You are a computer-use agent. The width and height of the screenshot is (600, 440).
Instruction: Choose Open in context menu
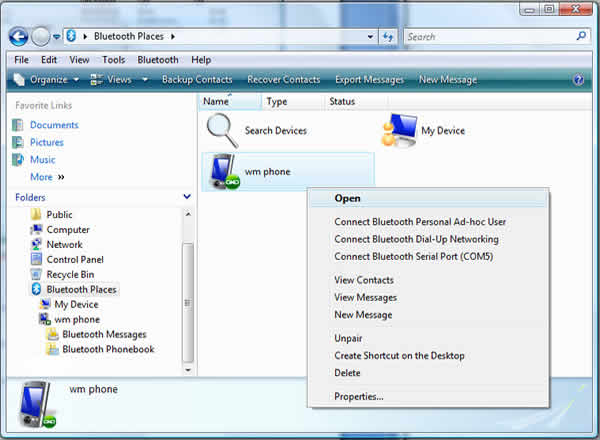[x=428, y=198]
